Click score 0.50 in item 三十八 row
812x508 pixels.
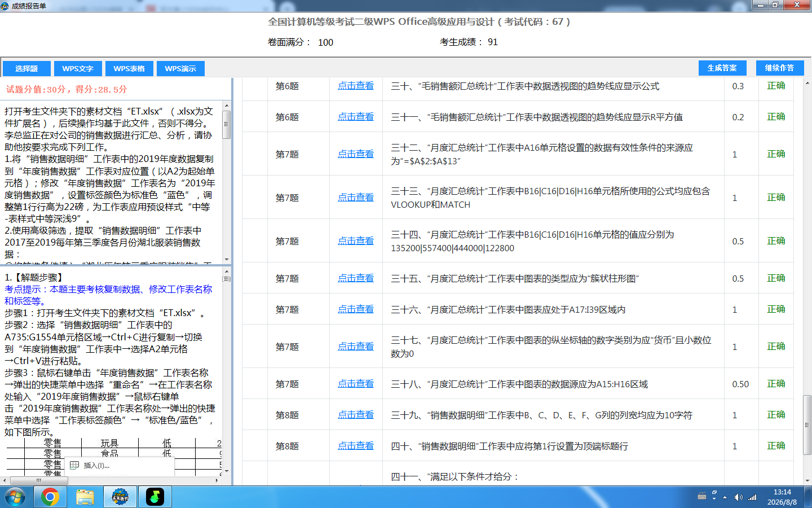740,384
